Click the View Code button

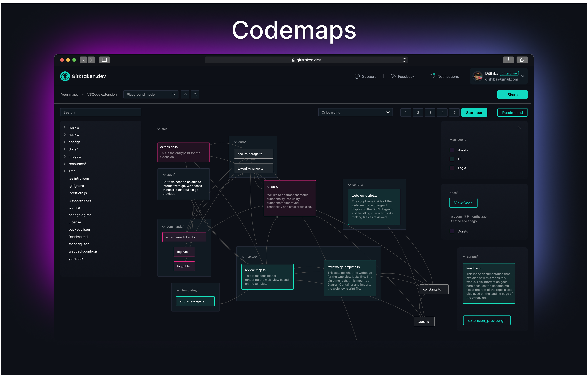point(463,203)
